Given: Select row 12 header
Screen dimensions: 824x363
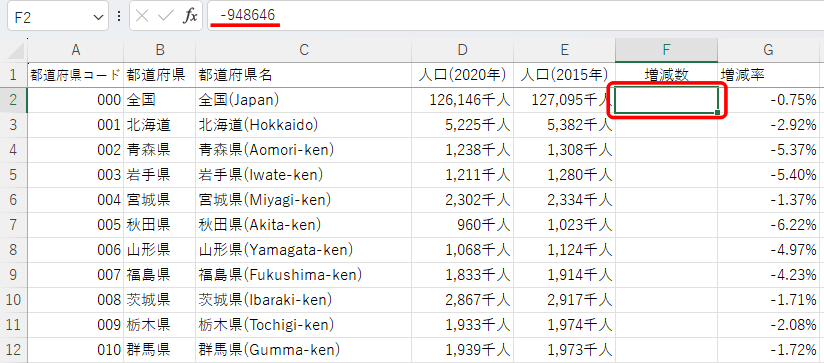Looking at the screenshot, I should (14, 350).
